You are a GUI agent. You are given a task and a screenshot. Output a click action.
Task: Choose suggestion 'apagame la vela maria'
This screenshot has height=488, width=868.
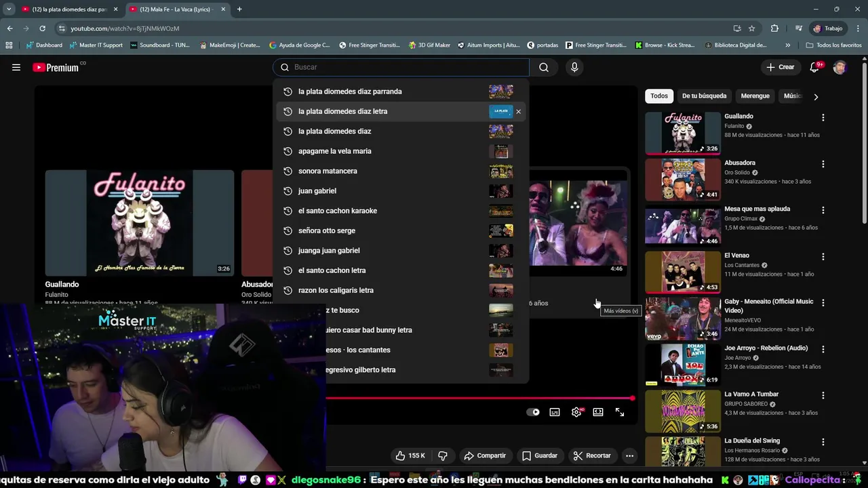click(400, 151)
